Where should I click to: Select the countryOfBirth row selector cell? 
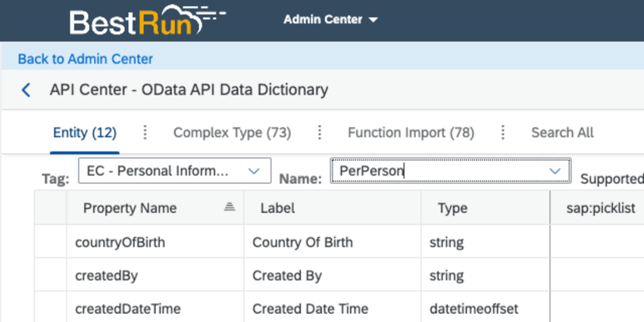coord(50,242)
